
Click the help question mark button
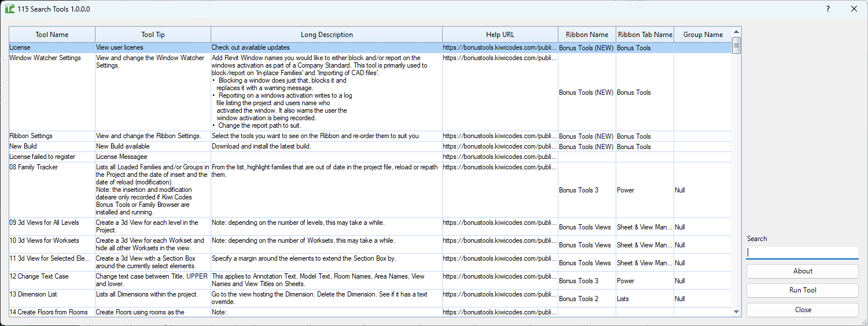click(828, 9)
